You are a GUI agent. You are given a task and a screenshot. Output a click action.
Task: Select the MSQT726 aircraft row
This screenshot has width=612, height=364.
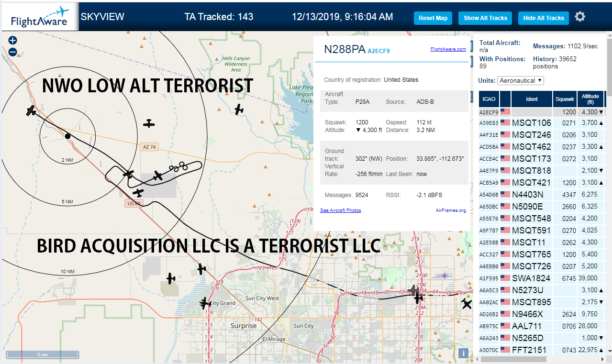point(542,266)
